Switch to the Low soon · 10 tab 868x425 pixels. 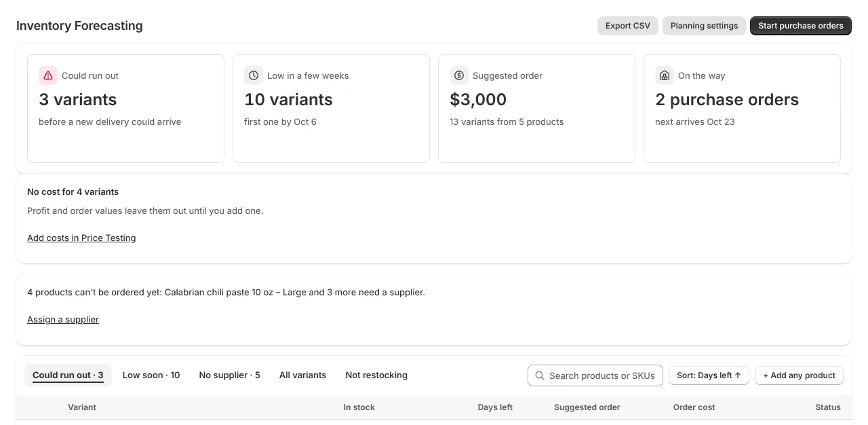(x=151, y=375)
